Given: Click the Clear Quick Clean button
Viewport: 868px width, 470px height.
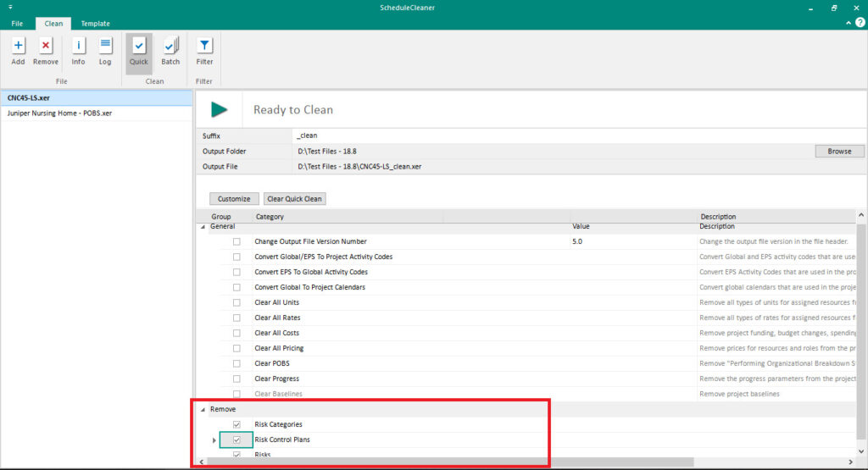Looking at the screenshot, I should coord(294,198).
